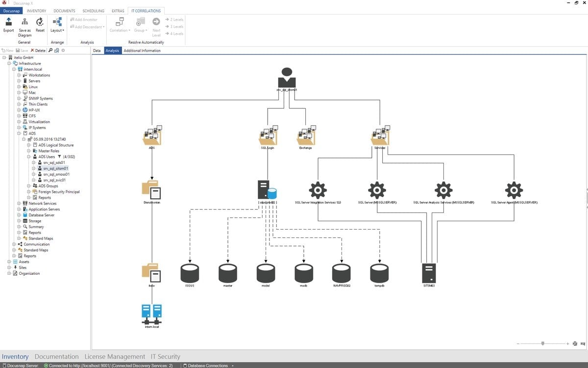Click the SQL Server (MSSQLSERVER) gear icon
588x368 pixels.
pyautogui.click(x=377, y=190)
